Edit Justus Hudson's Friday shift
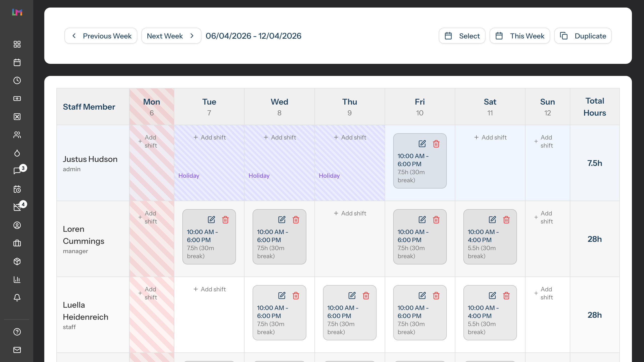 coord(422,144)
